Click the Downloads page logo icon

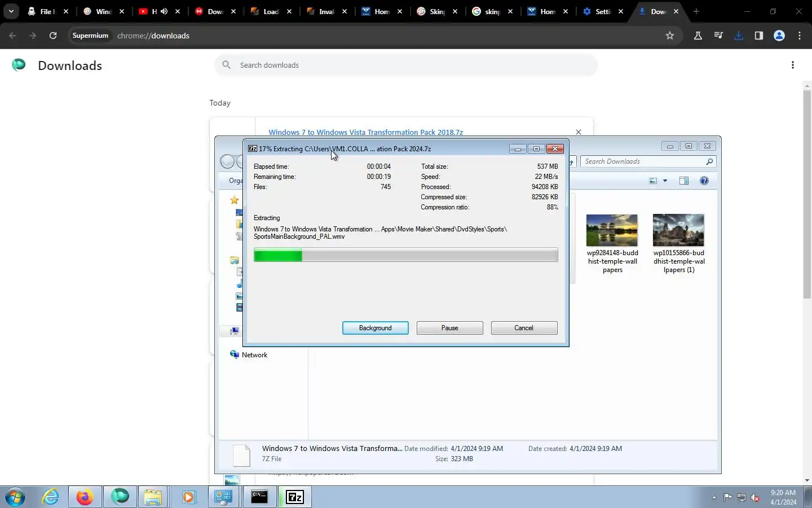(19, 65)
